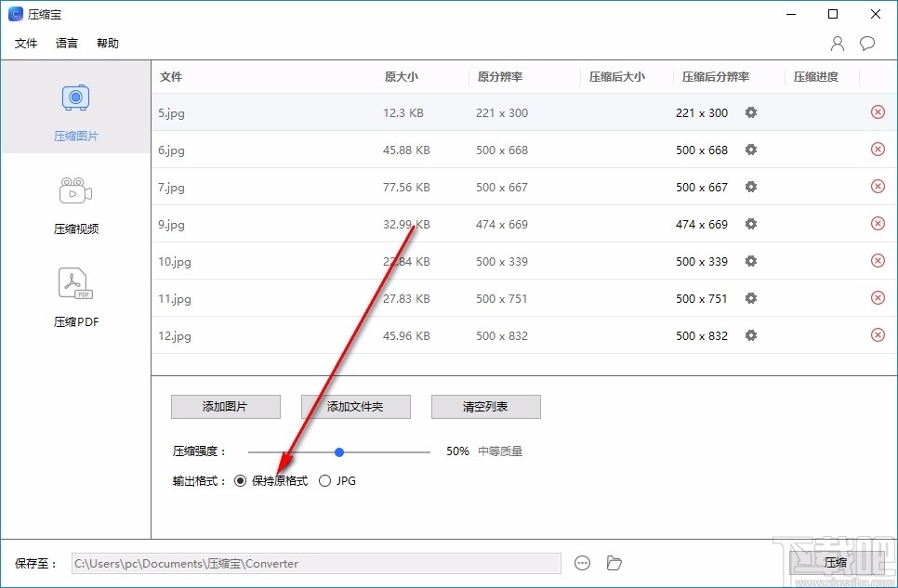Open the 文件 menu

pyautogui.click(x=26, y=43)
